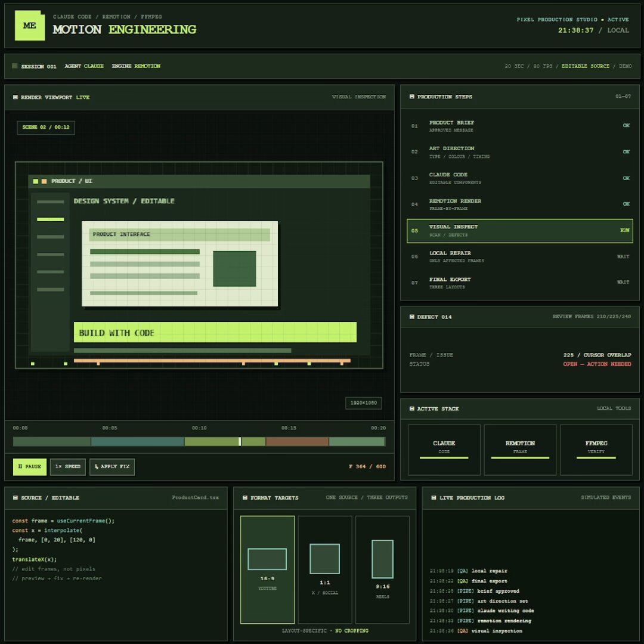This screenshot has width=644, height=644.
Task: Change playback rate via 1× Speed button
Action: [68, 466]
